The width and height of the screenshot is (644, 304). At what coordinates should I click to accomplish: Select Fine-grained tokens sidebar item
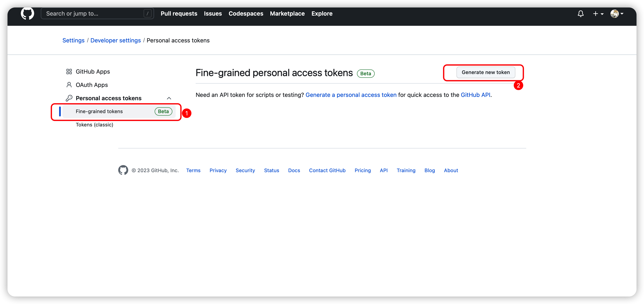99,111
